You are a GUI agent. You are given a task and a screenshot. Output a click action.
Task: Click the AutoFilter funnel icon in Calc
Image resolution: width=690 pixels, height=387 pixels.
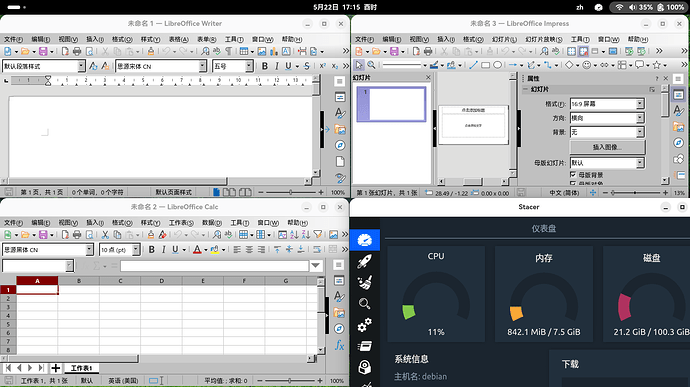click(x=318, y=235)
